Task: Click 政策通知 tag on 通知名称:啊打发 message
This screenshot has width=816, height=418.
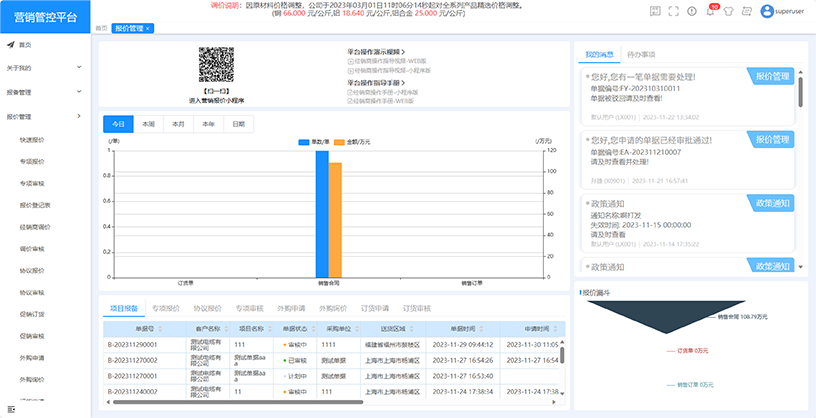Action: (x=771, y=204)
